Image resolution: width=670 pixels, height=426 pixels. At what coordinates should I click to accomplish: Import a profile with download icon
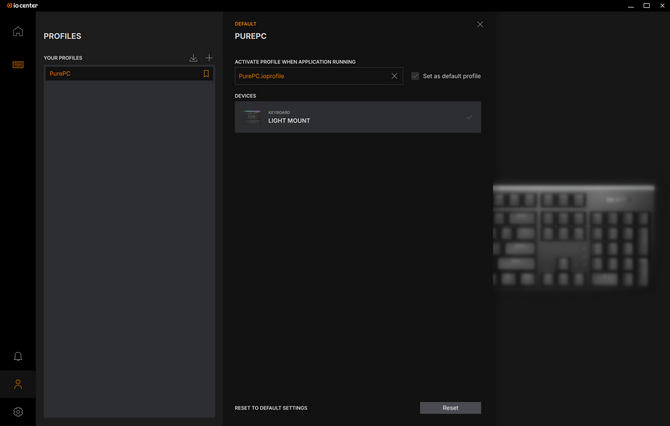pyautogui.click(x=193, y=58)
